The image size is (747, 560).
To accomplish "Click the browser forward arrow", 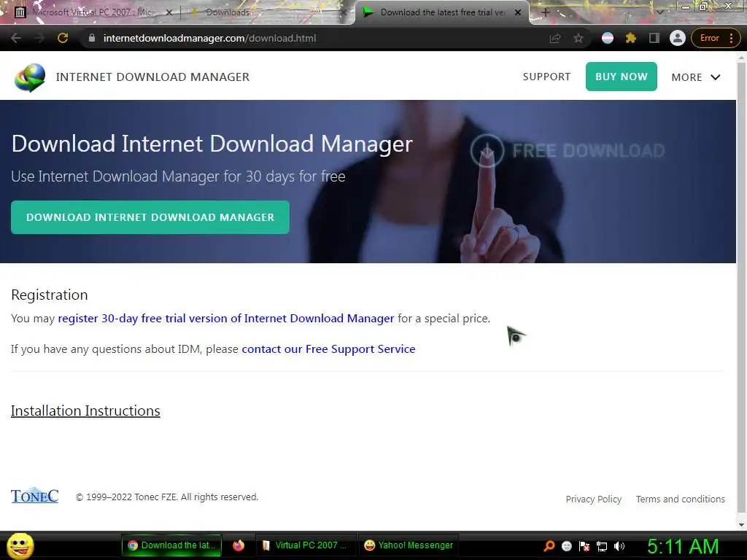I will click(x=39, y=38).
